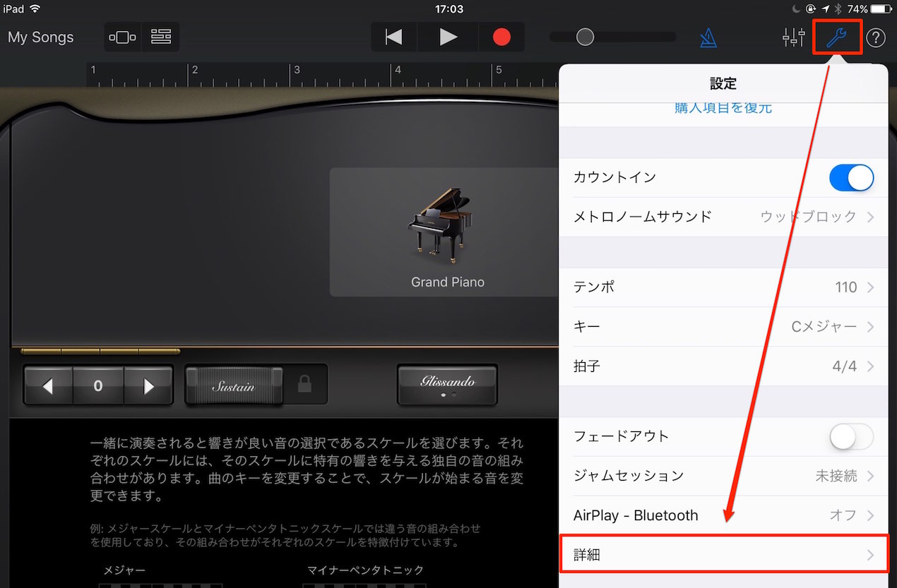The image size is (897, 588).
Task: Tap the help question mark icon
Action: pyautogui.click(x=876, y=37)
